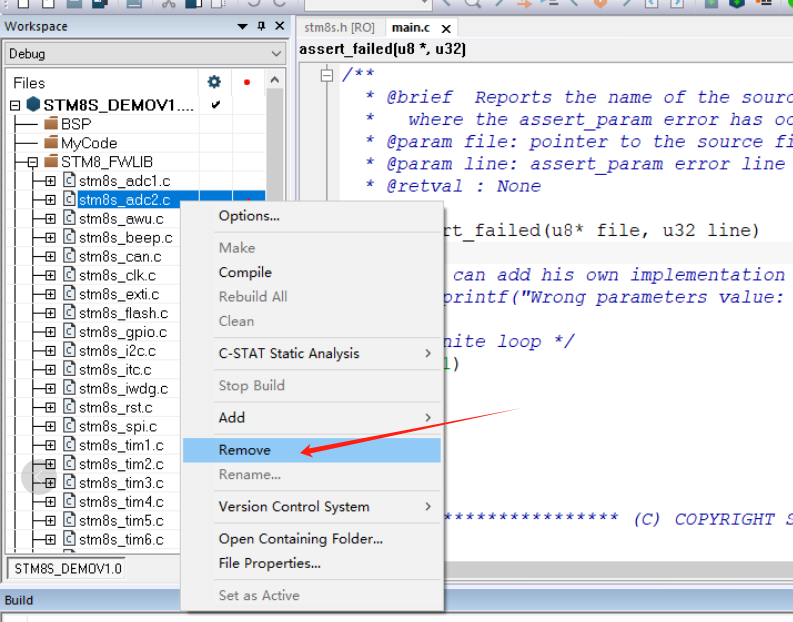Viewport: 793px width, 622px height.
Task: Expand the stm8s_spi.c node
Action: coord(50,426)
